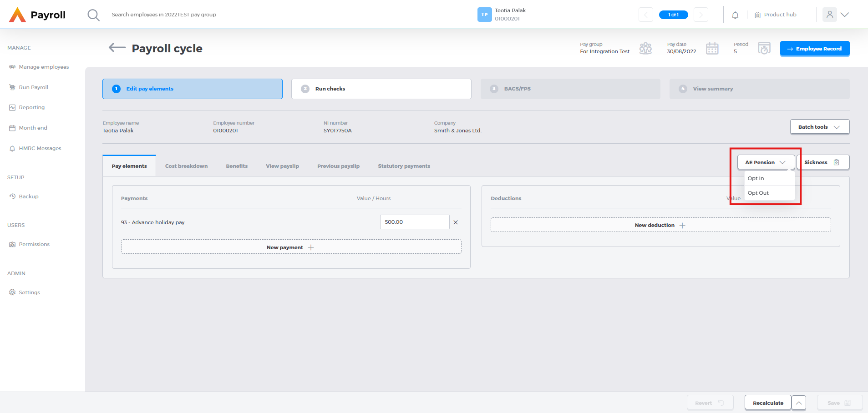Remove the Advance holiday pay row
Image resolution: width=868 pixels, height=413 pixels.
coord(456,222)
